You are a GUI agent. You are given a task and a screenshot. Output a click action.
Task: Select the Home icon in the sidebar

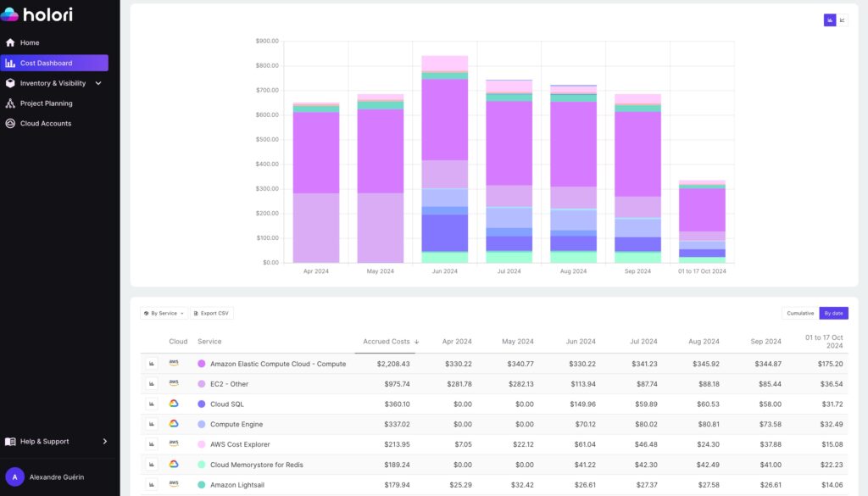click(x=10, y=42)
